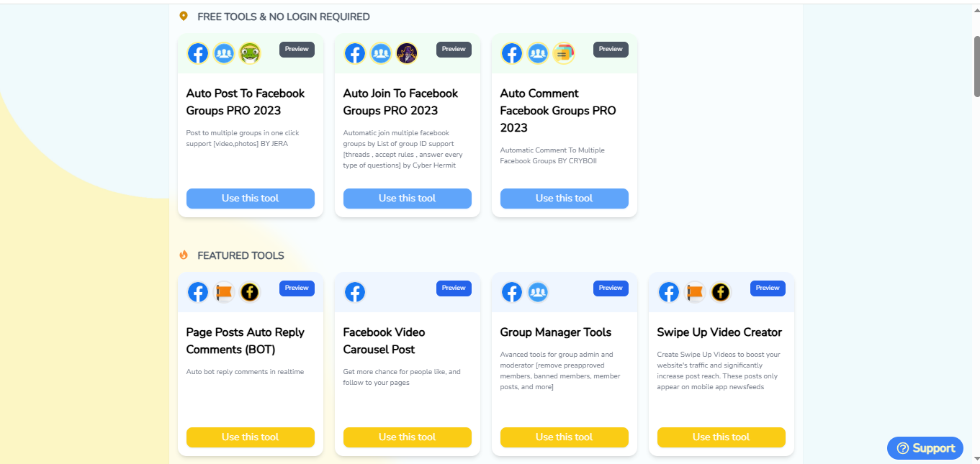
Task: Open Facebook Video Carousel Post title
Action: (x=385, y=341)
